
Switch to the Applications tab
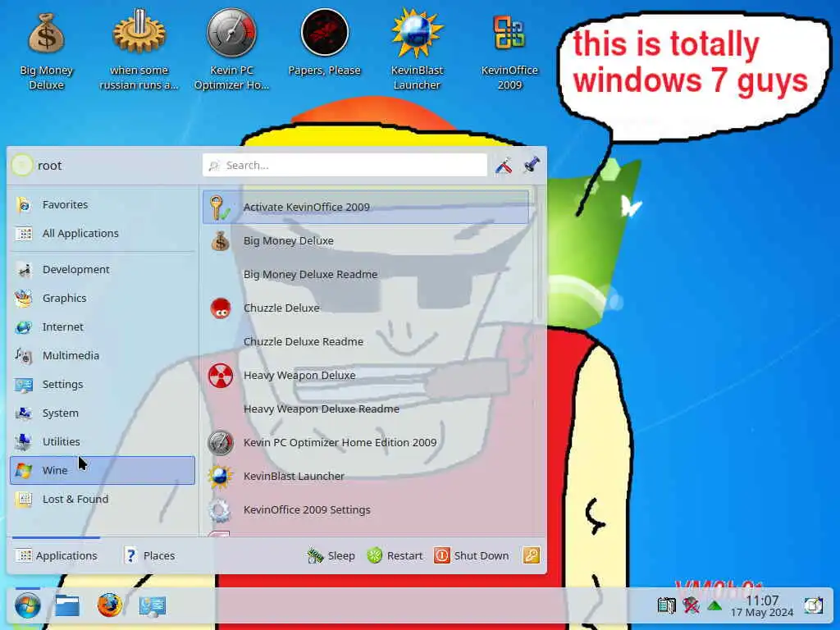point(57,555)
